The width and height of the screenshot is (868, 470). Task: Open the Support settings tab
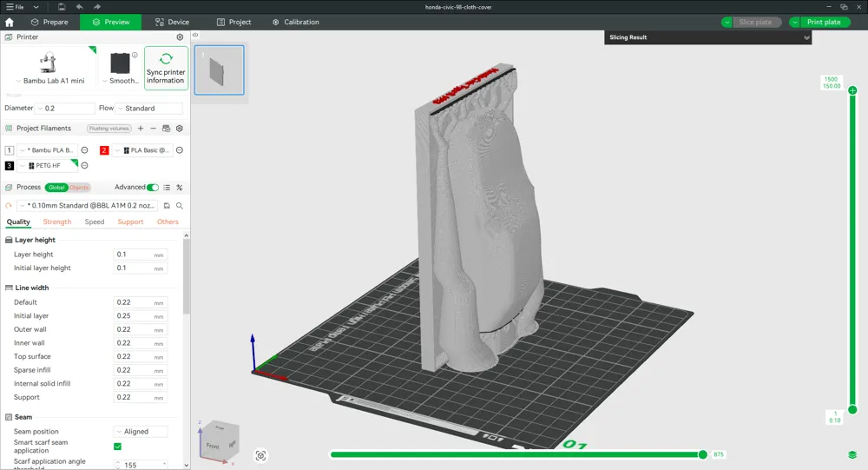[131, 222]
